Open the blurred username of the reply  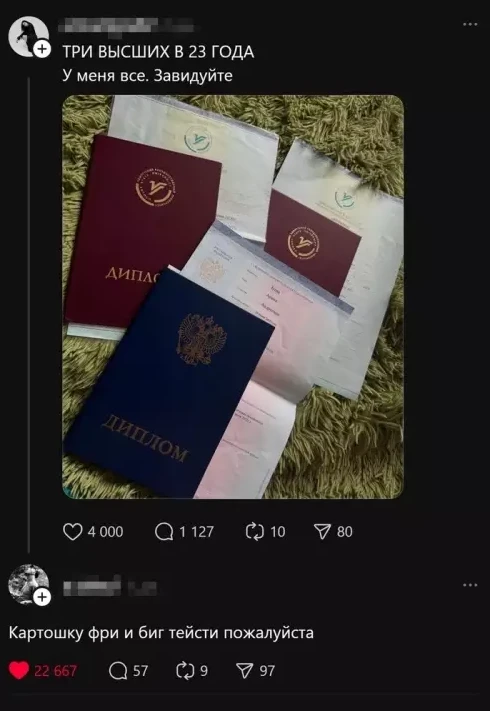pyautogui.click(x=110, y=586)
